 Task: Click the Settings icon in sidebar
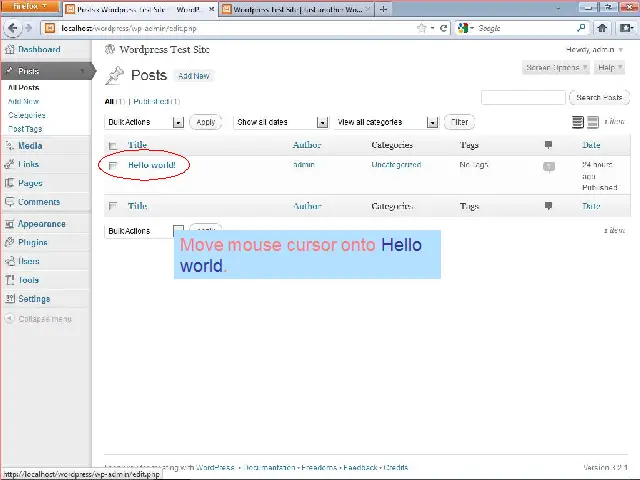click(x=9, y=299)
